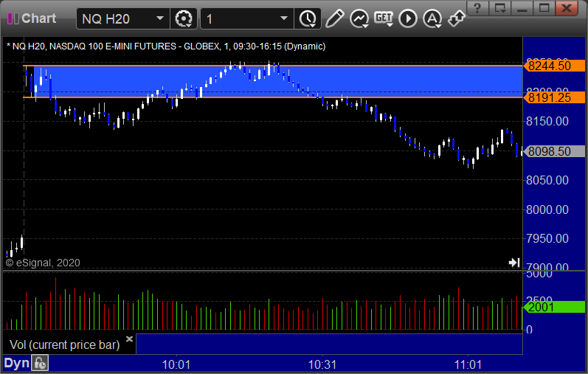Select the upper orange line at 8244.50
The width and height of the screenshot is (588, 374).
click(273, 66)
